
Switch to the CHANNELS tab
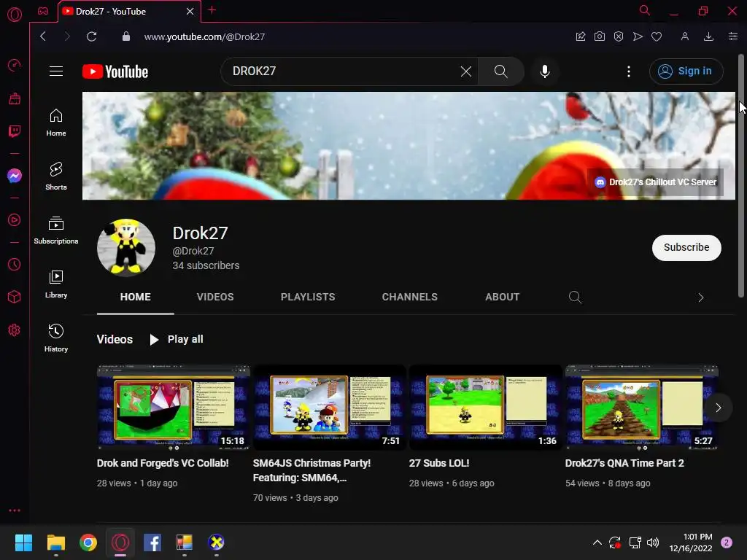410,297
